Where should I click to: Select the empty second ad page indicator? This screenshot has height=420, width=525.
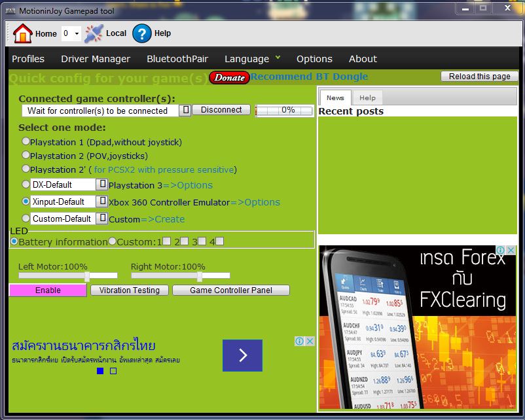point(113,371)
